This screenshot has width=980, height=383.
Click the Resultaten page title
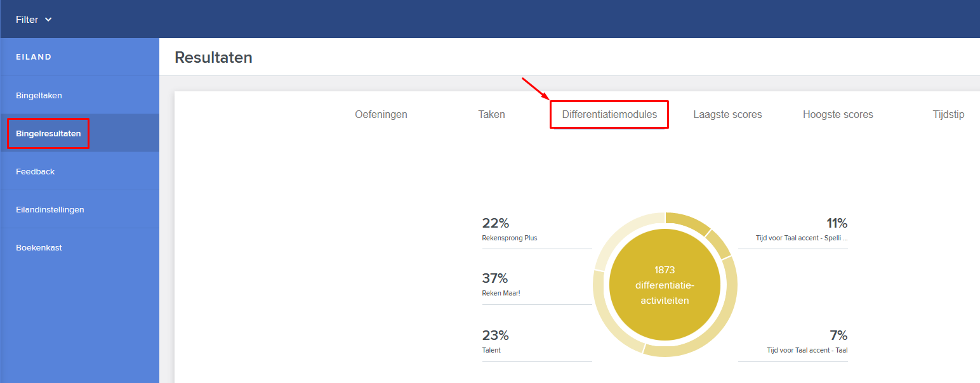point(213,58)
